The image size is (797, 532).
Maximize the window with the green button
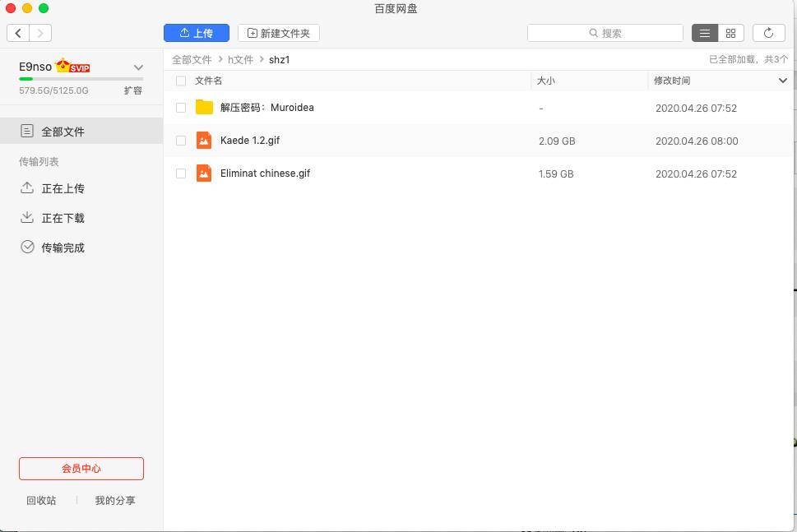[x=44, y=8]
